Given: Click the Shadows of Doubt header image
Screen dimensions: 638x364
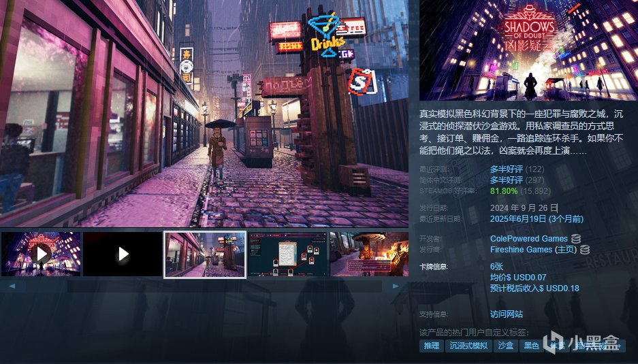Looking at the screenshot, I should [x=528, y=50].
